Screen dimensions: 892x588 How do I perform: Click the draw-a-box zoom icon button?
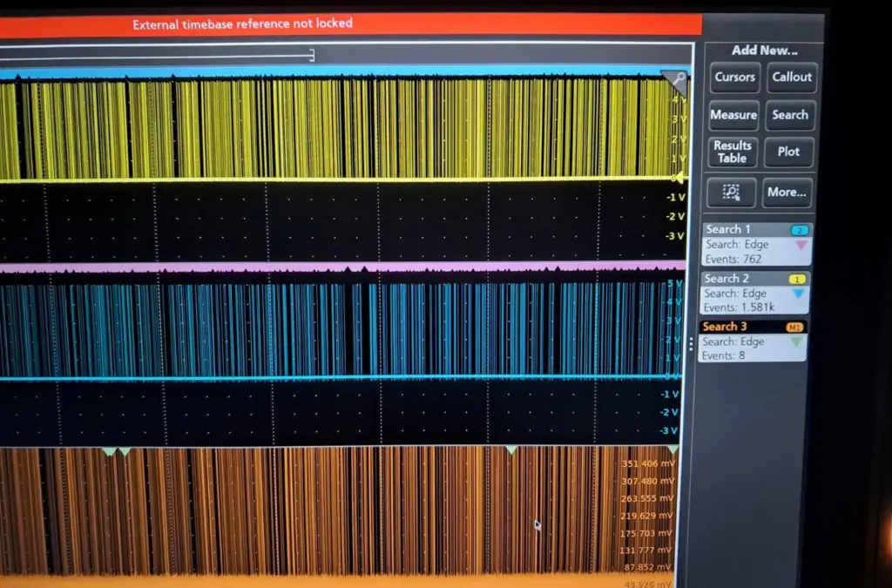click(731, 192)
